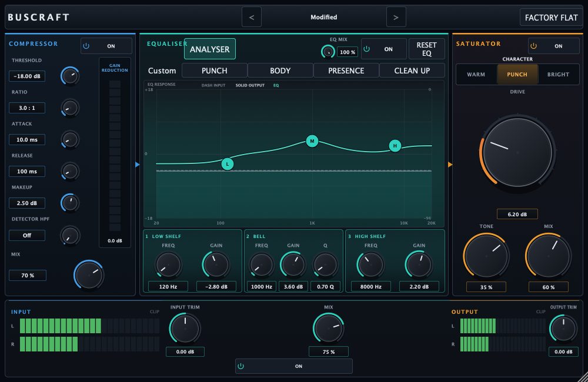Click the Bell Gain knob
The height and width of the screenshot is (382, 588).
point(293,264)
